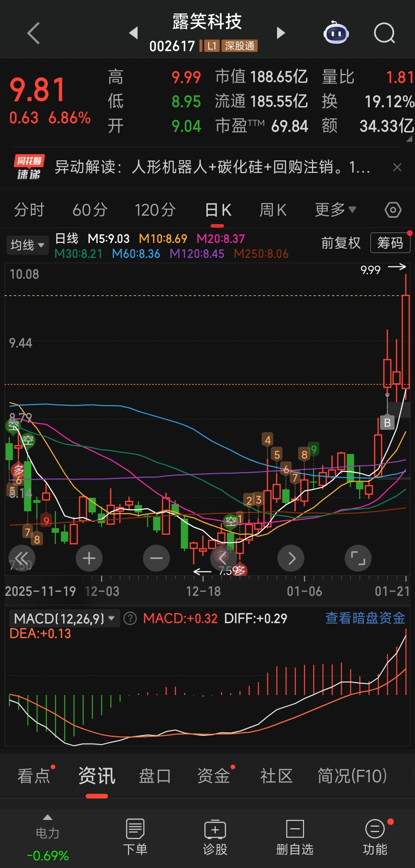Go to previous stock with left triangle
Image resolution: width=415 pixels, height=868 pixels.
coord(134,33)
